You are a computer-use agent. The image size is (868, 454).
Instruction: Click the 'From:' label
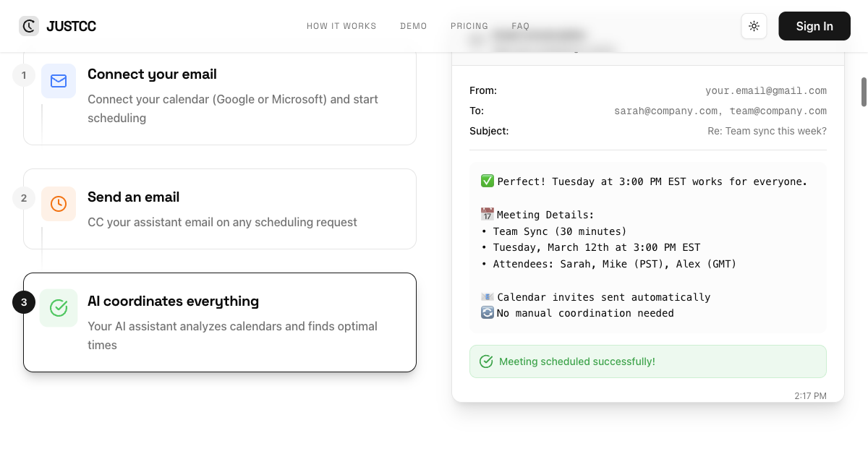(x=483, y=91)
